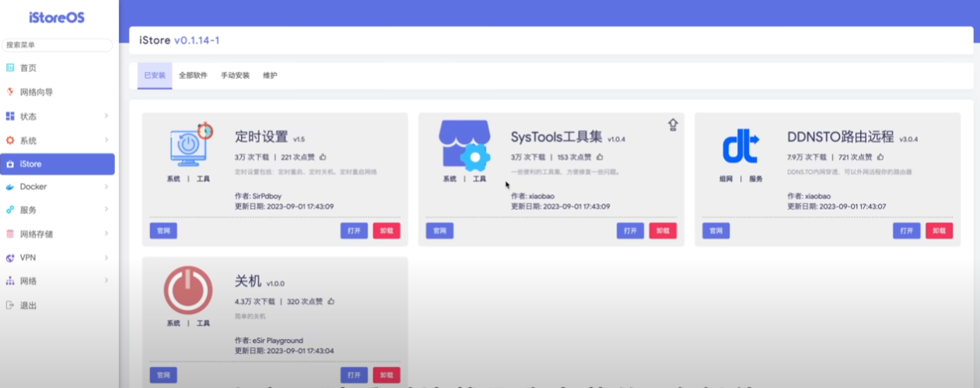
Task: Expand the 状态 menu chevron
Action: pyautogui.click(x=106, y=116)
